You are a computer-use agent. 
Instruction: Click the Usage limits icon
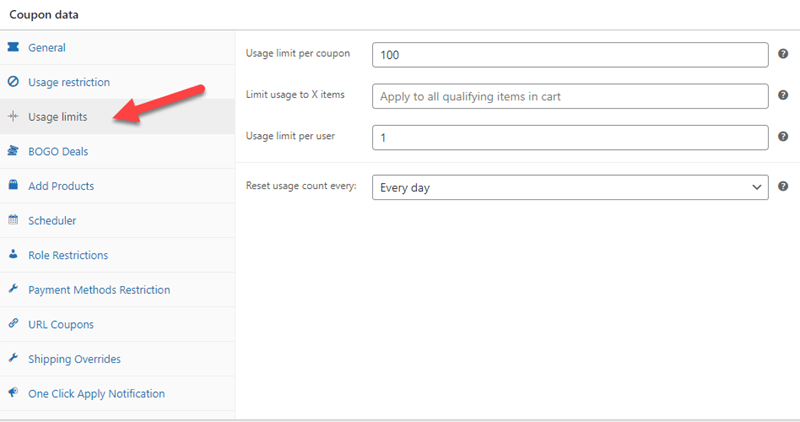point(13,116)
